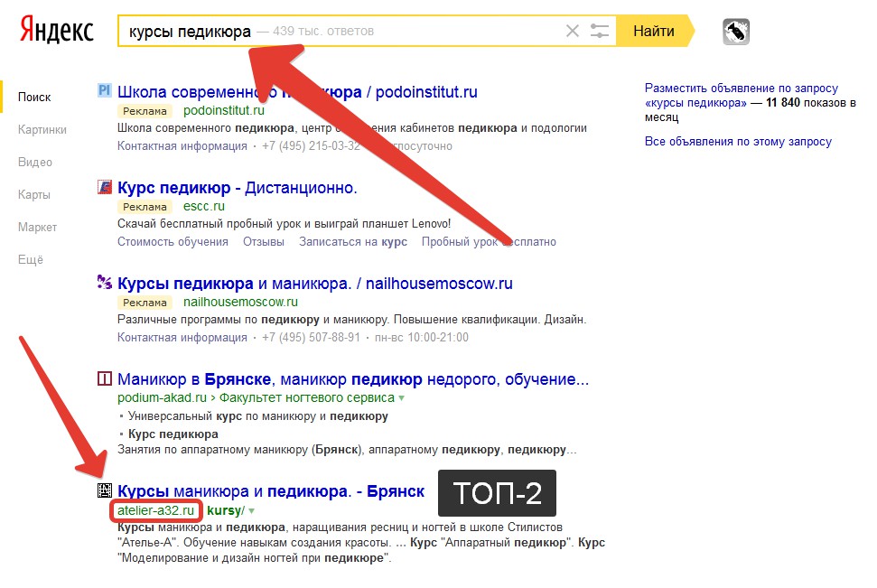Open Курсы маникюра и педикюра - Брянск result
The width and height of the screenshot is (877, 588).
(x=271, y=491)
